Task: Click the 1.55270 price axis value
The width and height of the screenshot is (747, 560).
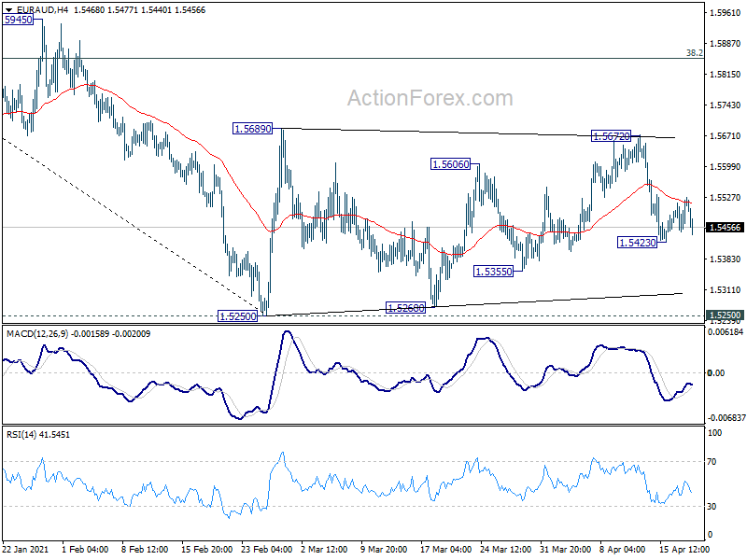Action: tap(726, 198)
